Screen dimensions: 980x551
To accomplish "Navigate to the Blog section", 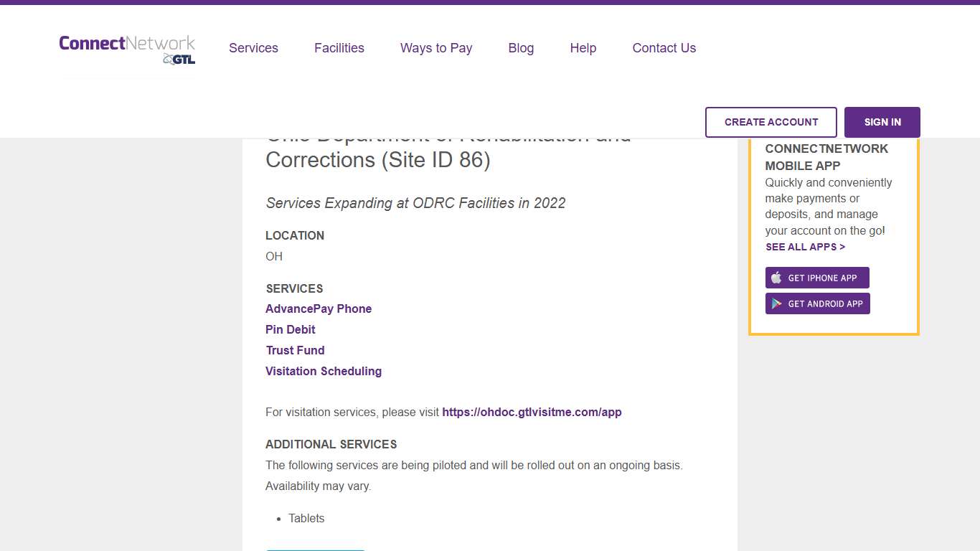I will pos(521,48).
